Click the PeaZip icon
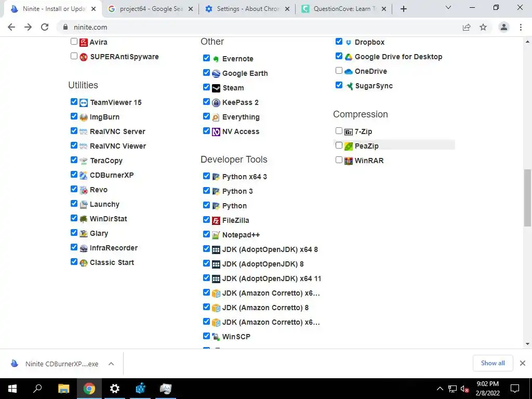The image size is (532, 399). tap(349, 146)
